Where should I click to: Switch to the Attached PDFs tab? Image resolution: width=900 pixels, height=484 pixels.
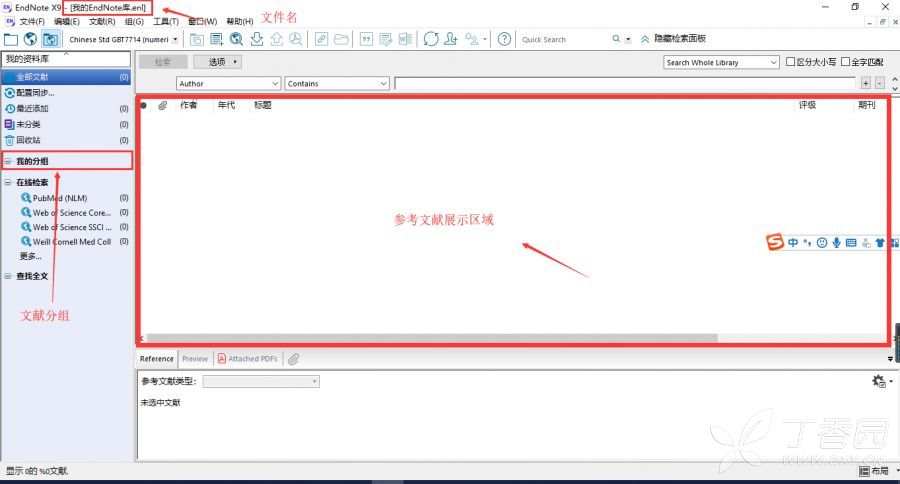point(247,359)
